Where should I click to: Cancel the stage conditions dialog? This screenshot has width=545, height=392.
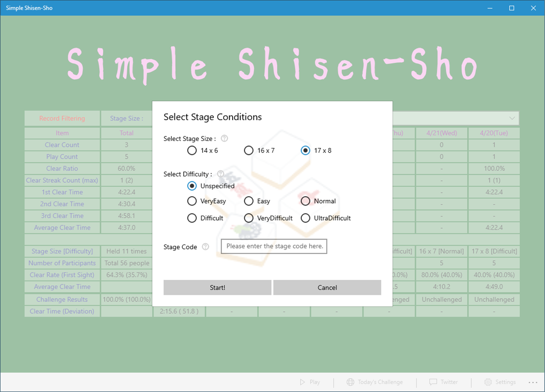pos(327,287)
